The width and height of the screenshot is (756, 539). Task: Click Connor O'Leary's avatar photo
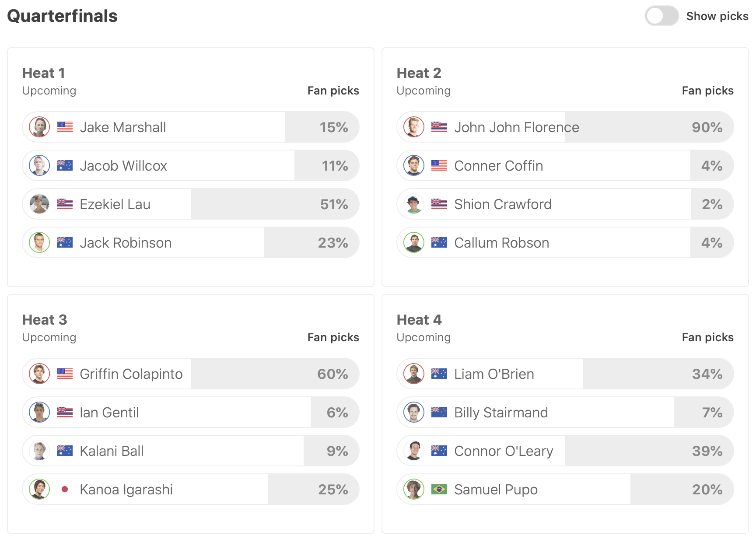[414, 451]
